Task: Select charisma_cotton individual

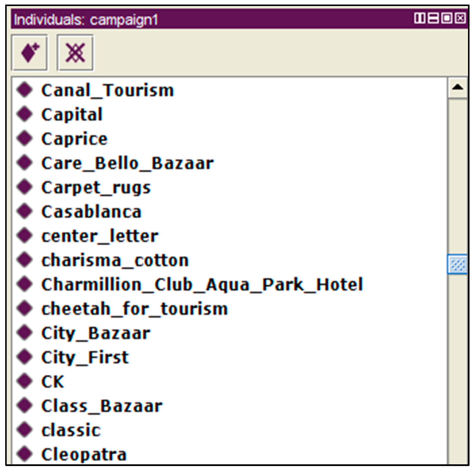Action: [x=115, y=261]
